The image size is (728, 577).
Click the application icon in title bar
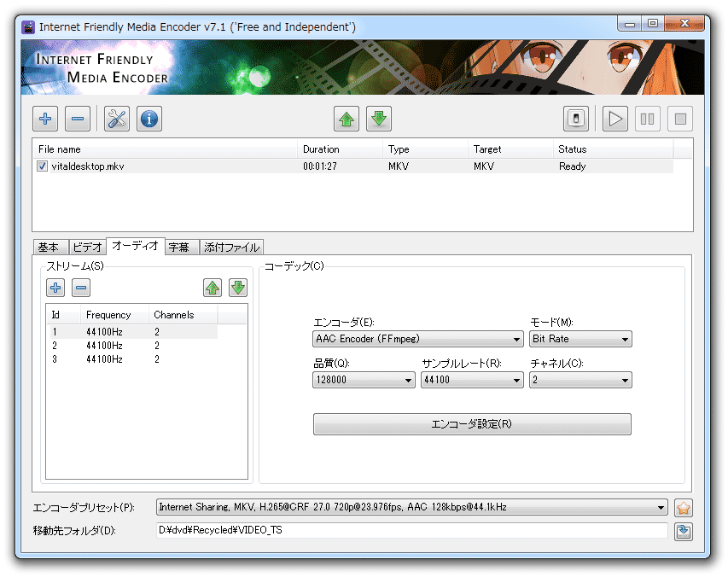point(28,27)
